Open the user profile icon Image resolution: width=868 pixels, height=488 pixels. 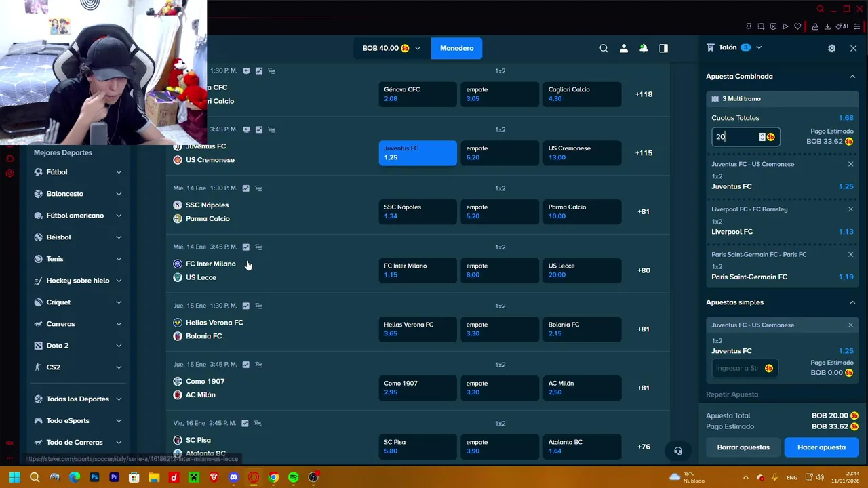point(624,48)
